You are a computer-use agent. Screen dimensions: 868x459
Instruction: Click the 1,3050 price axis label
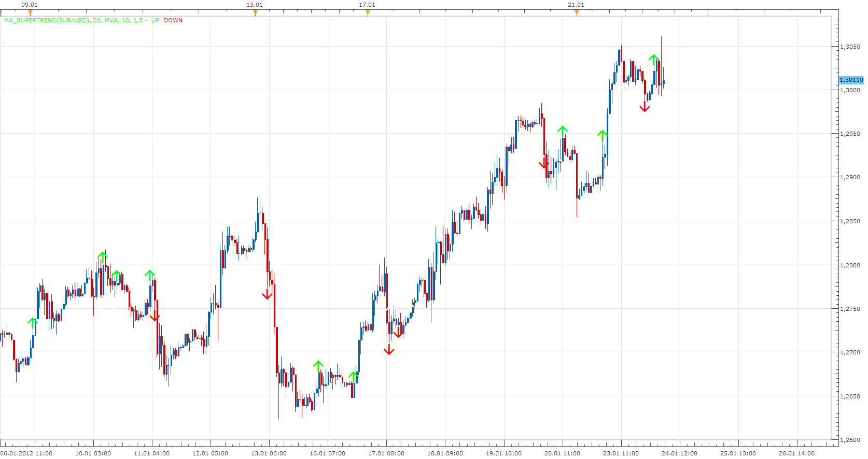850,47
